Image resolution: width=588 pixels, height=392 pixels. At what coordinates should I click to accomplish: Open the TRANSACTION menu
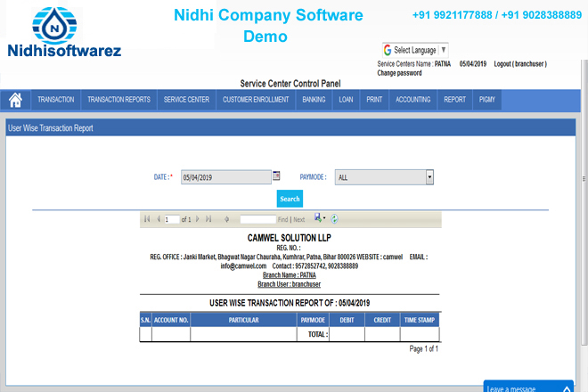point(56,100)
